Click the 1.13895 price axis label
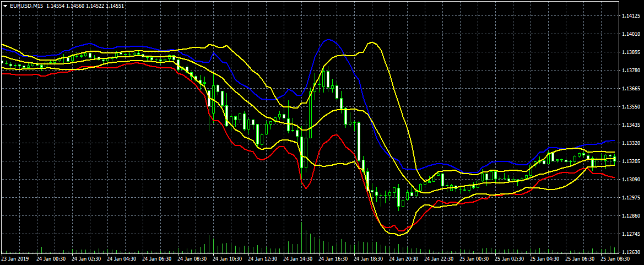This screenshot has height=265, width=644. pos(632,52)
